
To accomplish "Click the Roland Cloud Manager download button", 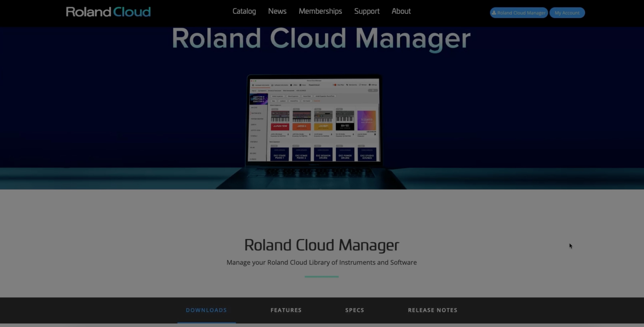I will point(519,13).
